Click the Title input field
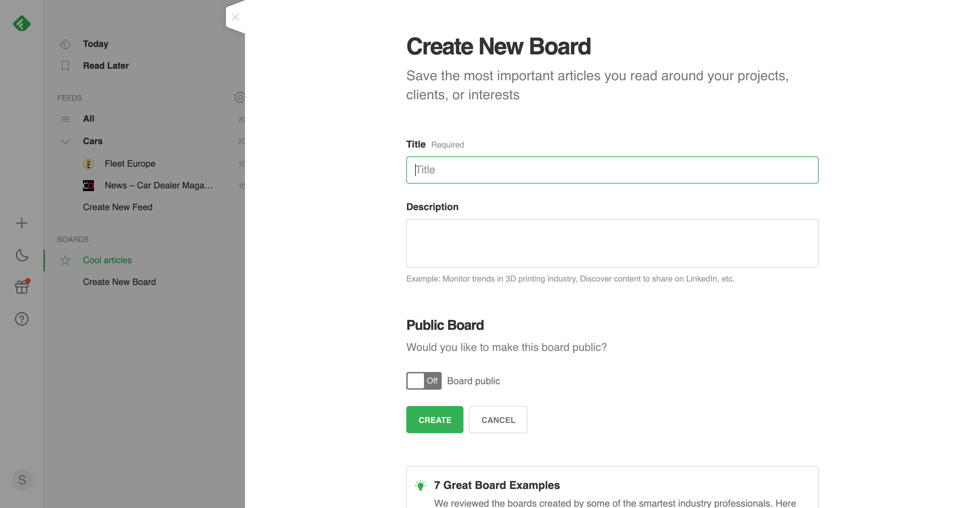The width and height of the screenshot is (980, 508). coord(612,170)
